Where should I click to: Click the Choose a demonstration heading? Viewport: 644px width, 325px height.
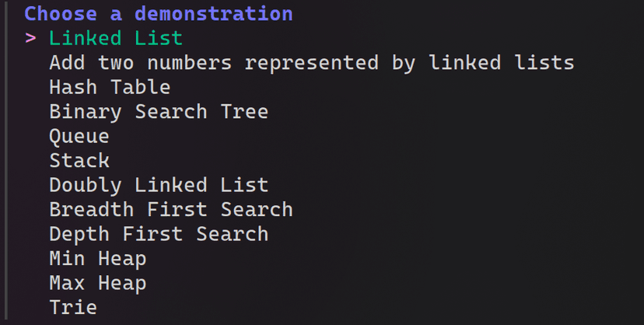[159, 14]
